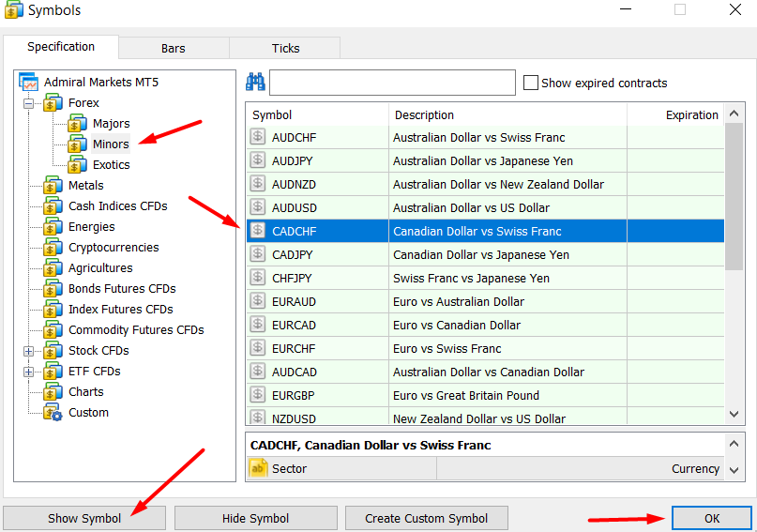Click the Stock CFDs folder icon

click(53, 351)
